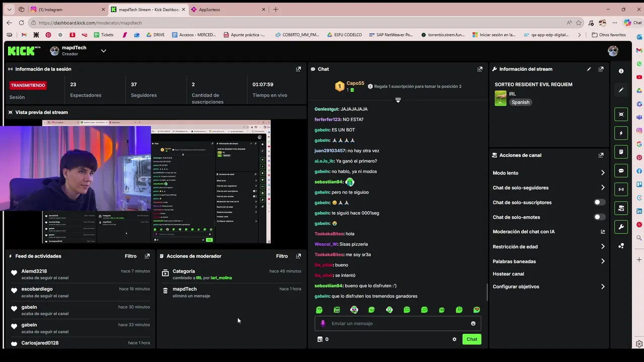
Task: Open the DRIVE bookmark
Action: click(x=155, y=35)
